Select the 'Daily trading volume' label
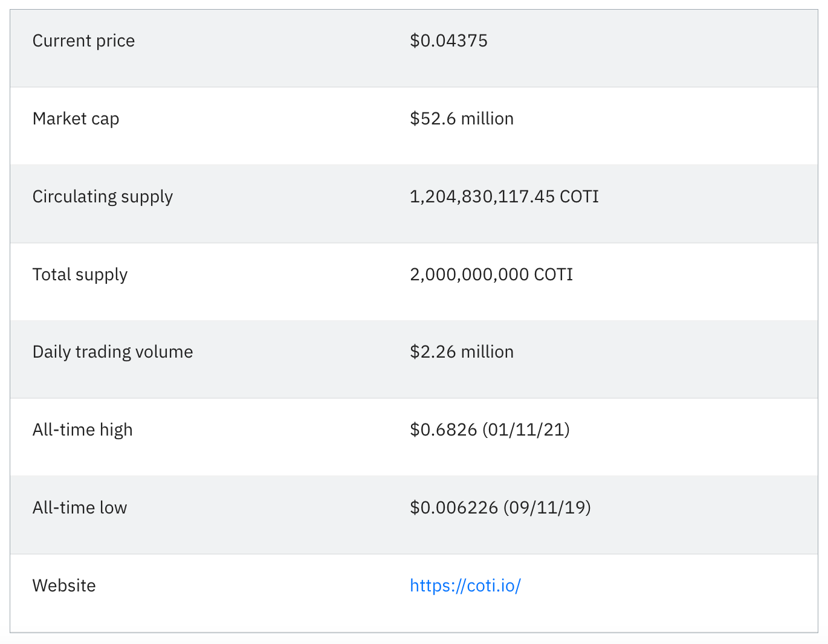Image resolution: width=828 pixels, height=644 pixels. click(x=112, y=352)
